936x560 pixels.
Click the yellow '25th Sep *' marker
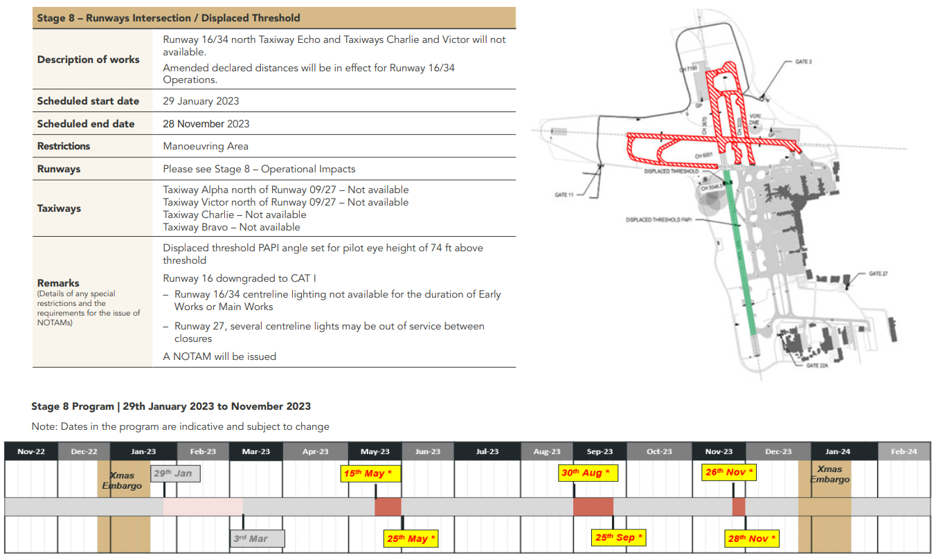(x=620, y=537)
